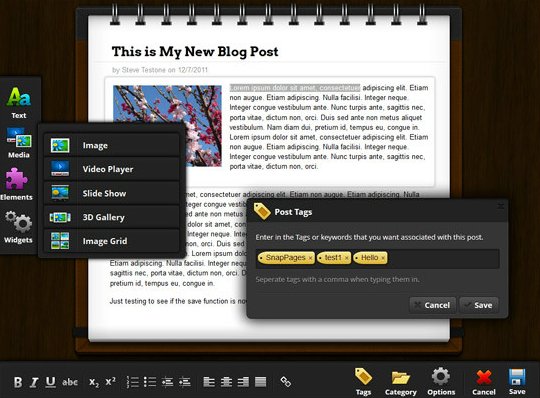This screenshot has height=398, width=540.
Task: Toggle underline formatting
Action: pyautogui.click(x=51, y=382)
